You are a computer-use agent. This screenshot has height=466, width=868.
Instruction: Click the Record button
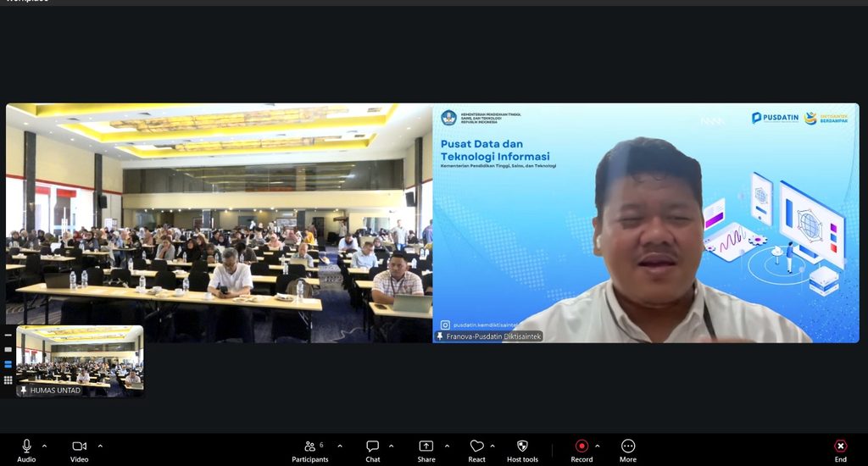click(581, 451)
